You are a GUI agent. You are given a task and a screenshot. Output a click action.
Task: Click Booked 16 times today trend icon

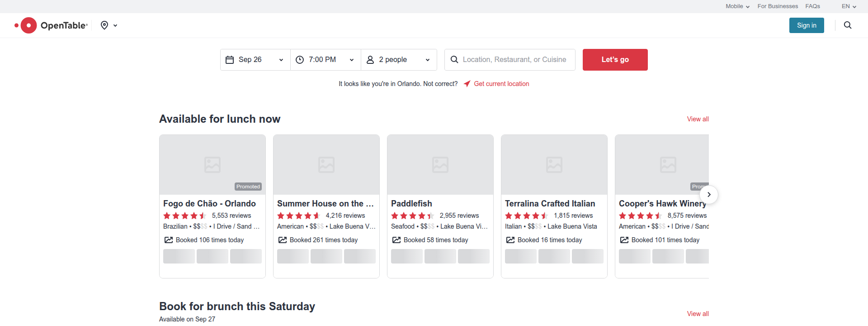(x=510, y=240)
